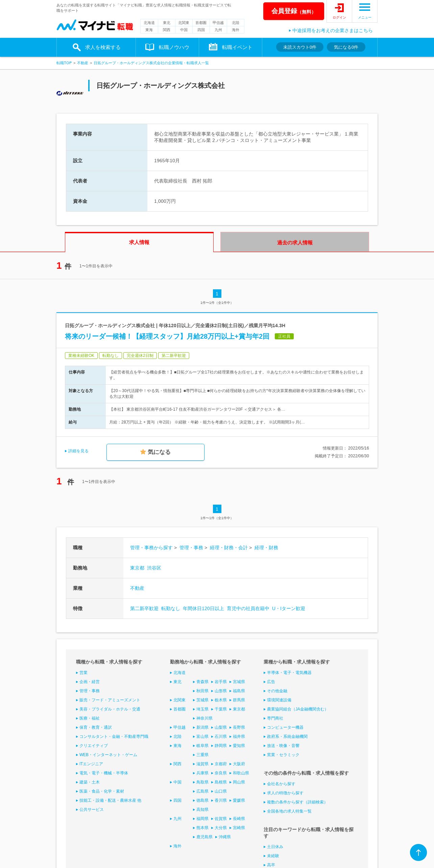Click the scroll-to-top arrow button
The height and width of the screenshot is (868, 434).
click(x=418, y=852)
